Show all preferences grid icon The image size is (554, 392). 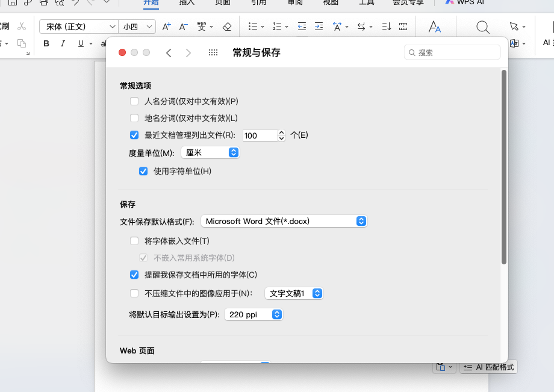tap(213, 52)
